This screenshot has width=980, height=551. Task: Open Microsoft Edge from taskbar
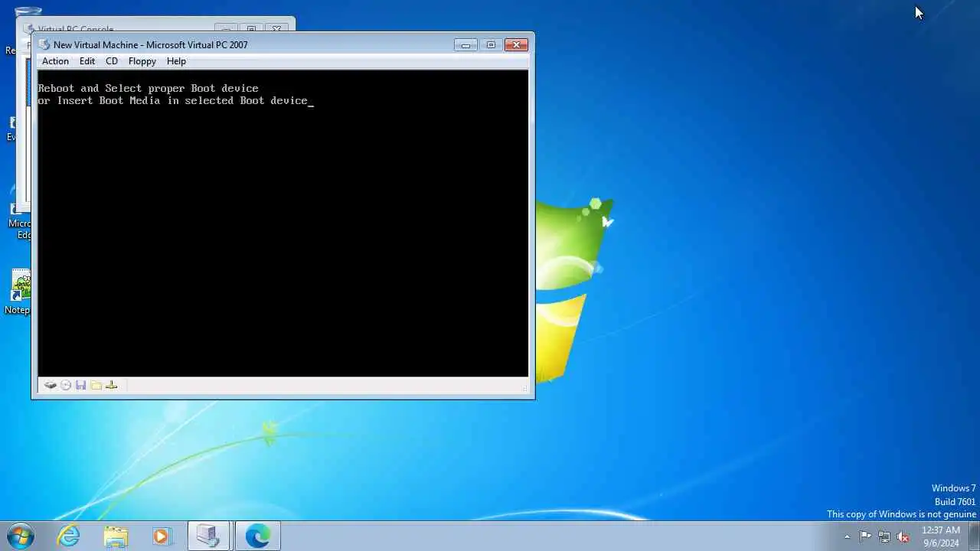[x=257, y=536]
